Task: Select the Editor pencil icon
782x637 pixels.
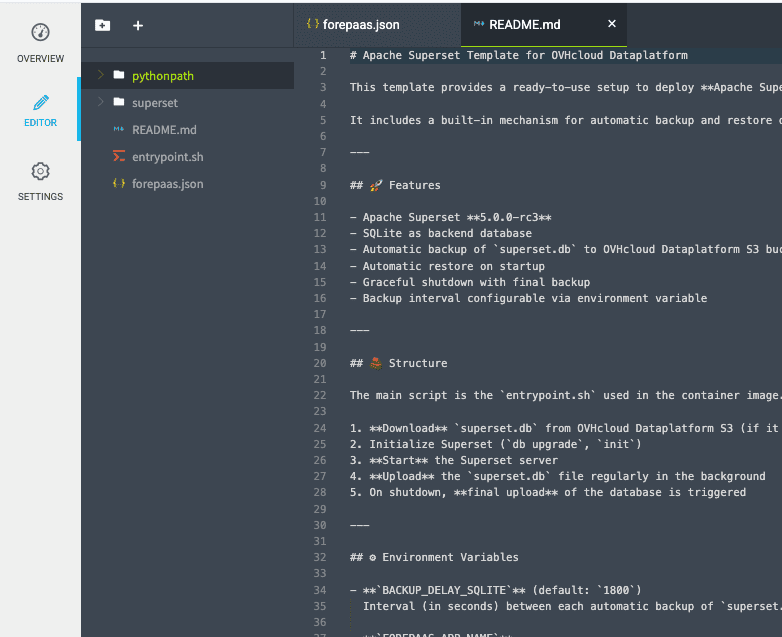Action: pos(41,103)
